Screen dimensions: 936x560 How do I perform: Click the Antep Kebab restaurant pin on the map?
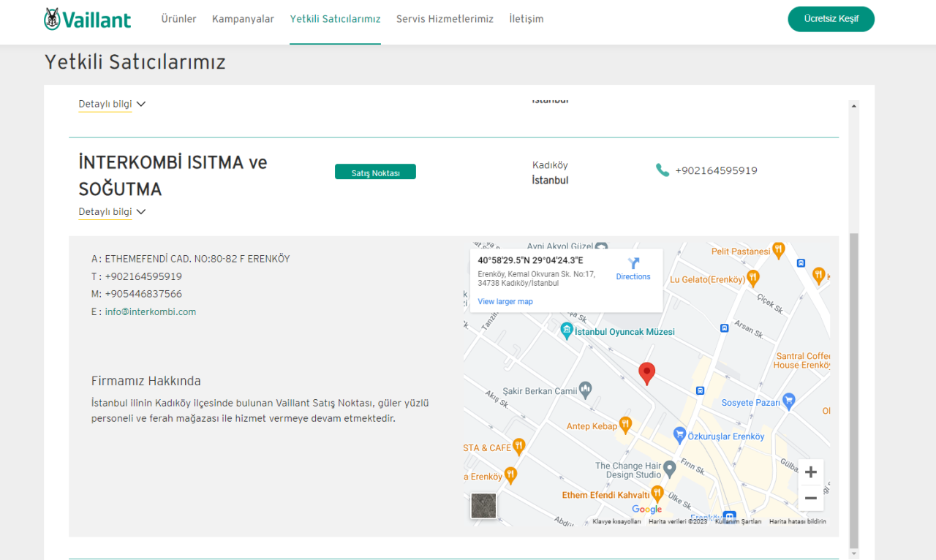626,423
